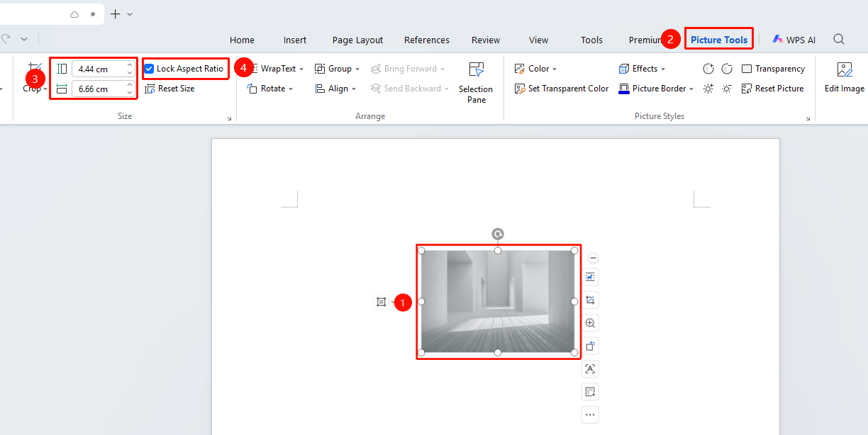Open the Page Layout tab

[357, 40]
